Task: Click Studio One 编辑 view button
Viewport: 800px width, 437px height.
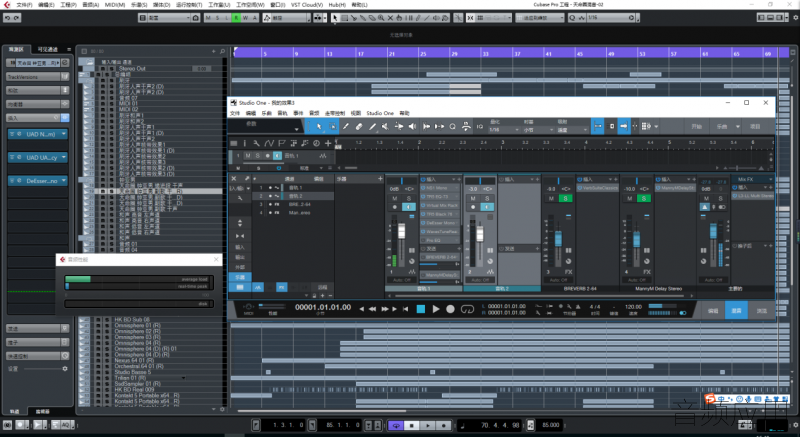Action: (x=713, y=311)
